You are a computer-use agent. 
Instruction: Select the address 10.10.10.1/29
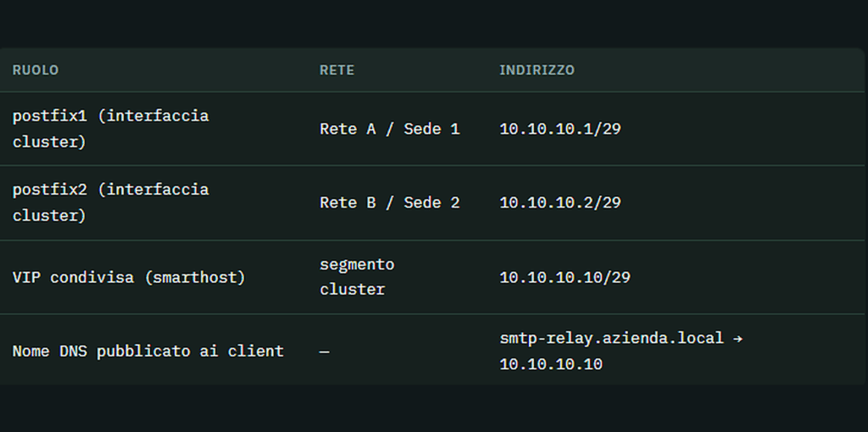pyautogui.click(x=560, y=129)
